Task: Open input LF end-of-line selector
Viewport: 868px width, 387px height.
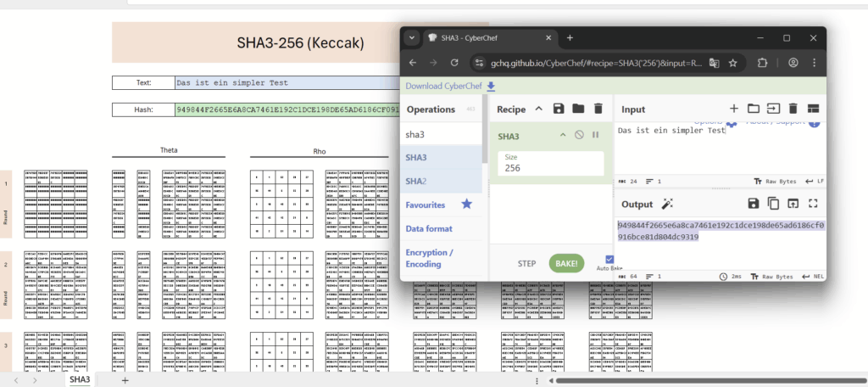Action: click(813, 182)
